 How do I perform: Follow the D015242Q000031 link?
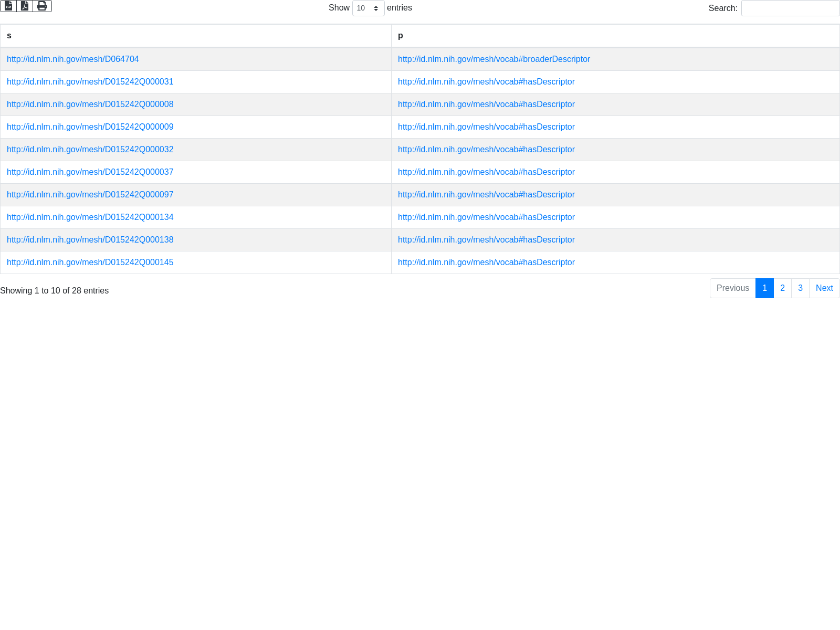point(90,82)
